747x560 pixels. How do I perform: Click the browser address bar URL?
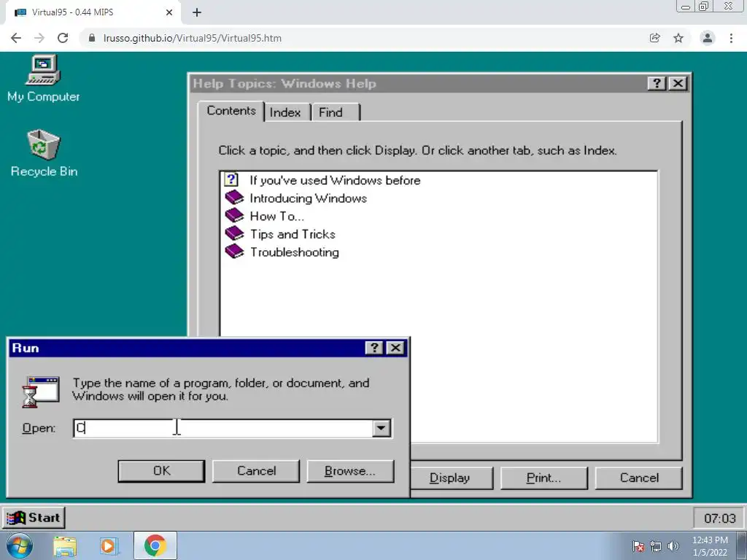[193, 38]
